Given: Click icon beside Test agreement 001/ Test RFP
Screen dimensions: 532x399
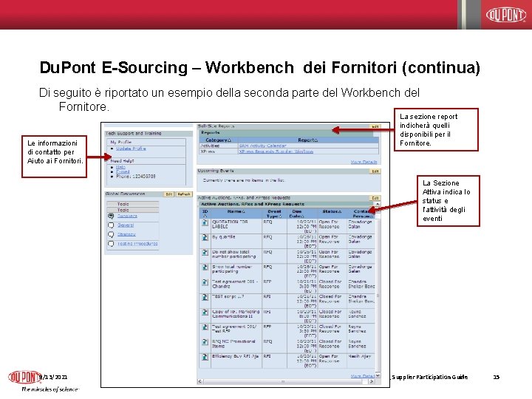Looking at the screenshot, I should (205, 327).
